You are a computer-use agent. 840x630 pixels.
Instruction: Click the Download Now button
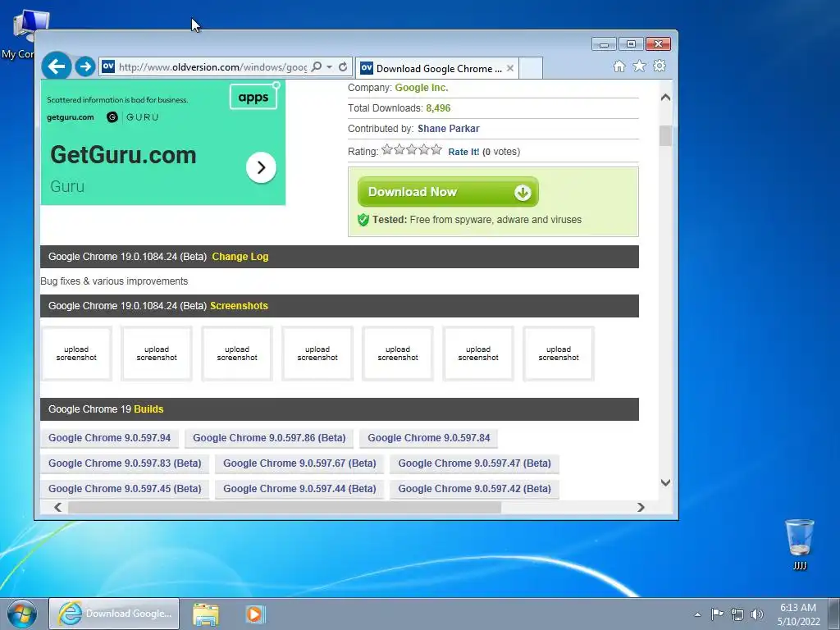(448, 192)
